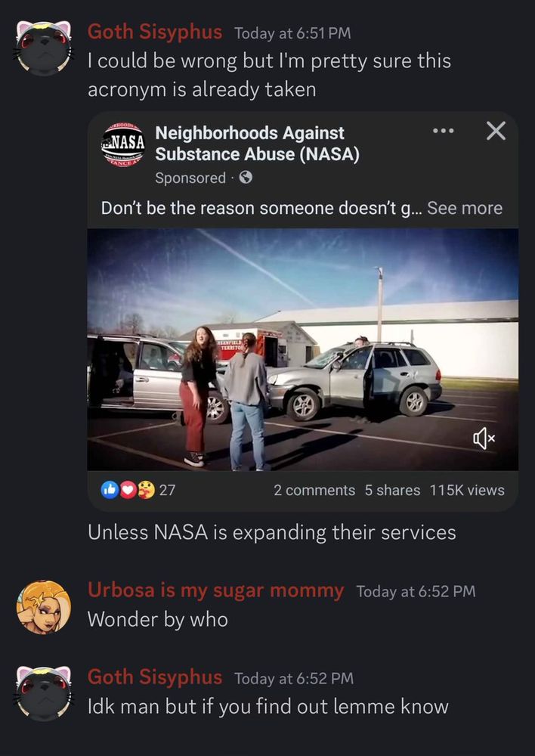Click the Urbosa is my sugar mommy username

click(x=216, y=590)
